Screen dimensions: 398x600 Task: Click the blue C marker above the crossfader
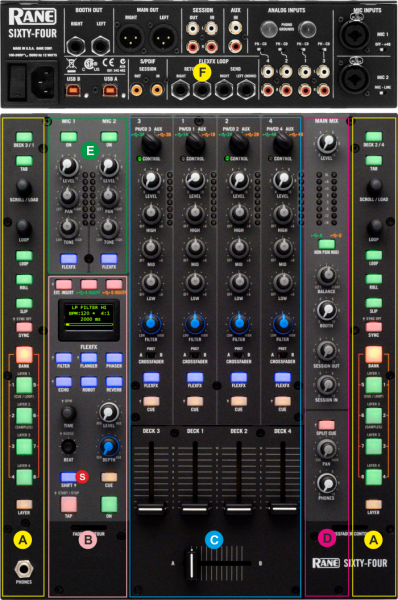tap(214, 540)
